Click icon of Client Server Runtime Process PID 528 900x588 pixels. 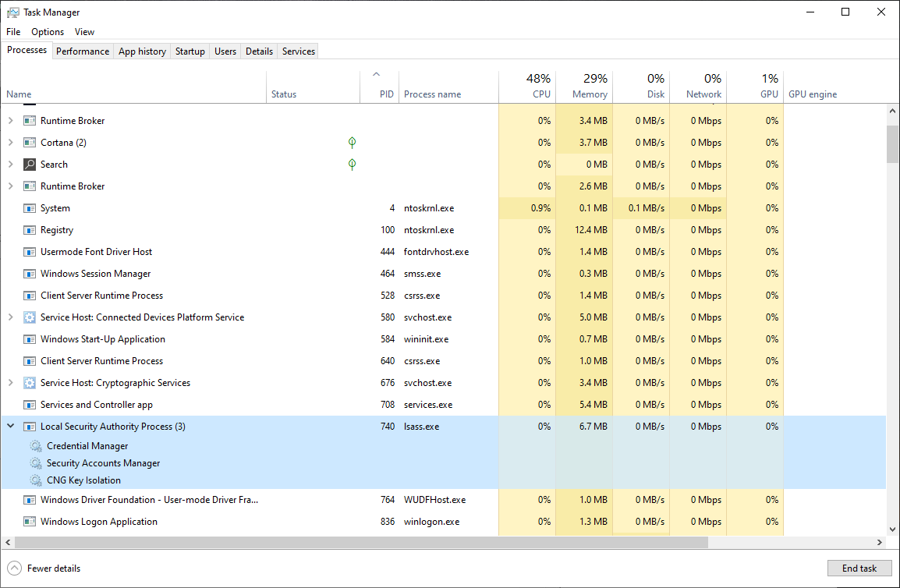click(30, 295)
